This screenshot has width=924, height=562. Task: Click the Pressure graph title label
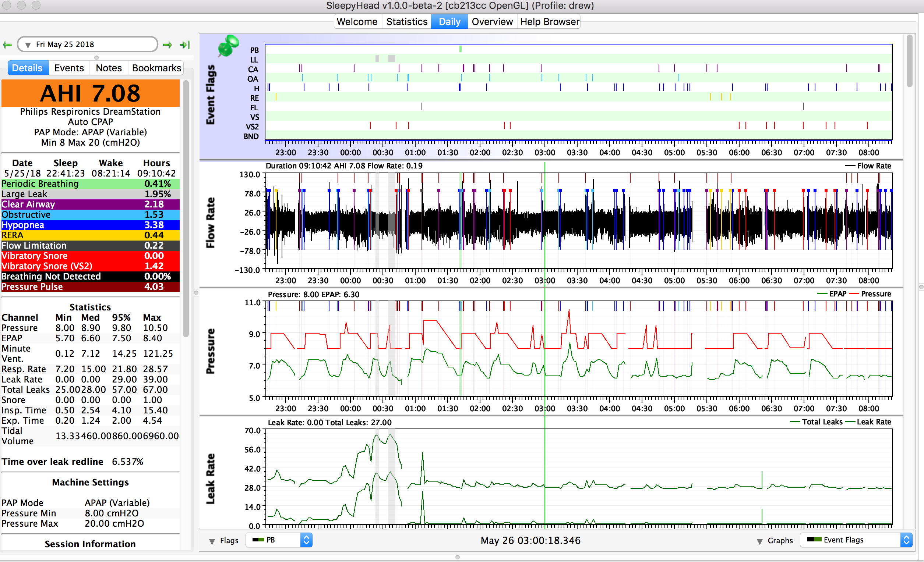(x=210, y=351)
